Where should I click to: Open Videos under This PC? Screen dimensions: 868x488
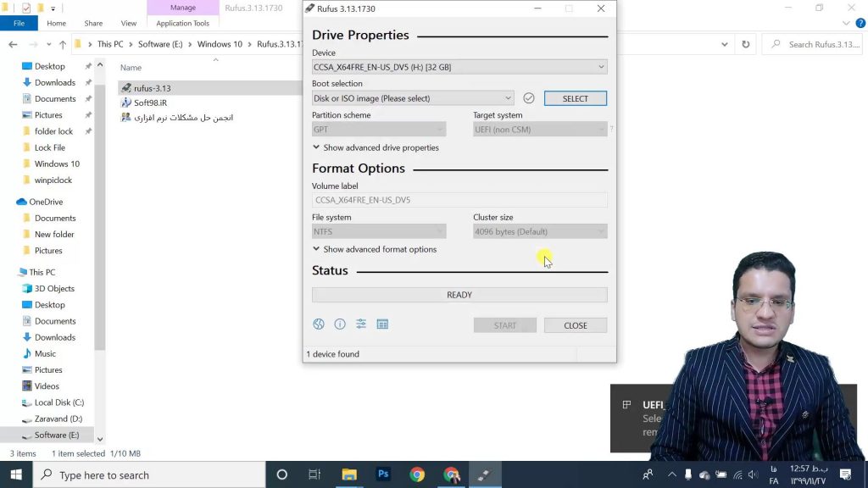(x=47, y=386)
